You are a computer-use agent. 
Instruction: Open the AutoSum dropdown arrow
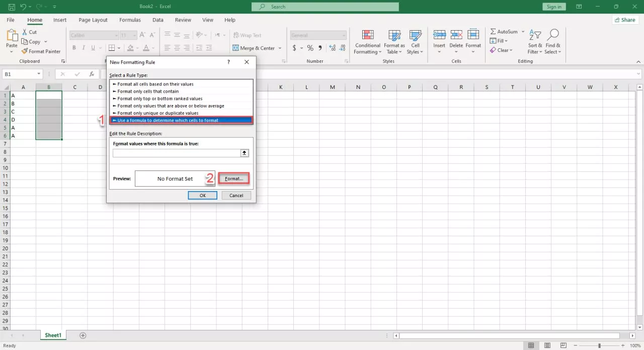click(x=523, y=32)
